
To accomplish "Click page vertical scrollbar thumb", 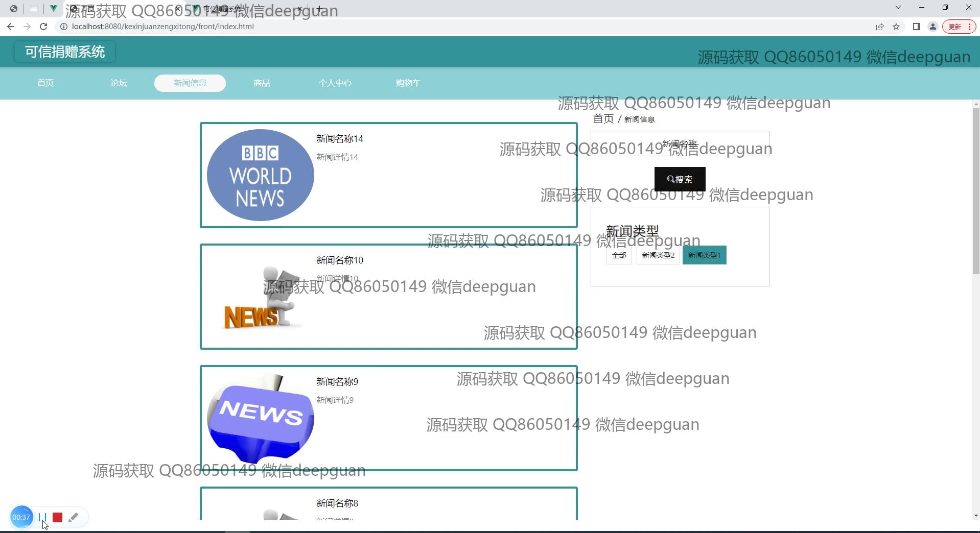I will pyautogui.click(x=976, y=191).
